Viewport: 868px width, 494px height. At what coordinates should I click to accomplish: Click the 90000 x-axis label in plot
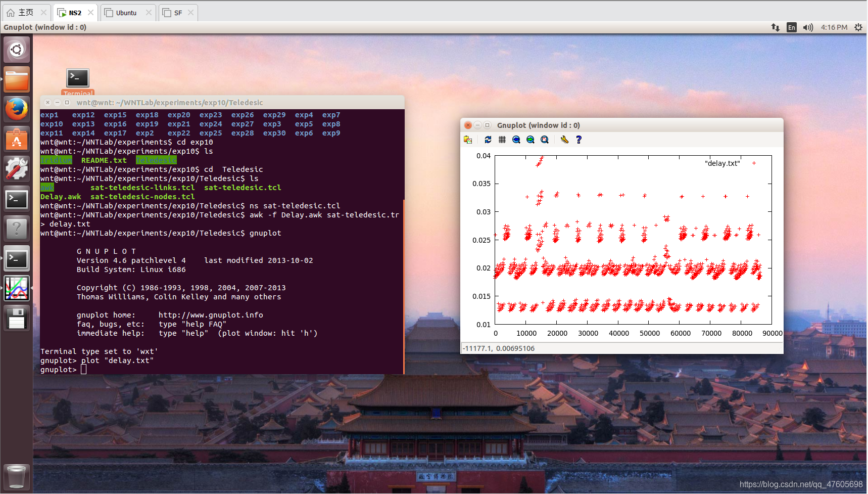(772, 333)
